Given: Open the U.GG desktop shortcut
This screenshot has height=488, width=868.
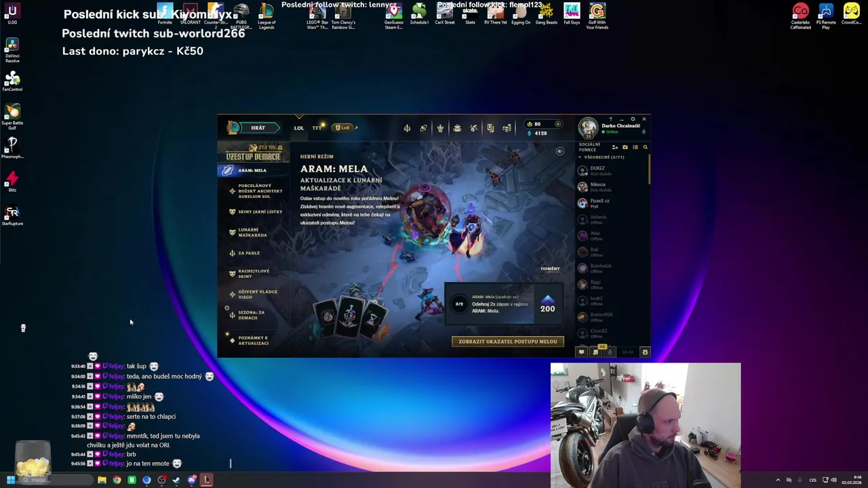Looking at the screenshot, I should pyautogui.click(x=12, y=14).
